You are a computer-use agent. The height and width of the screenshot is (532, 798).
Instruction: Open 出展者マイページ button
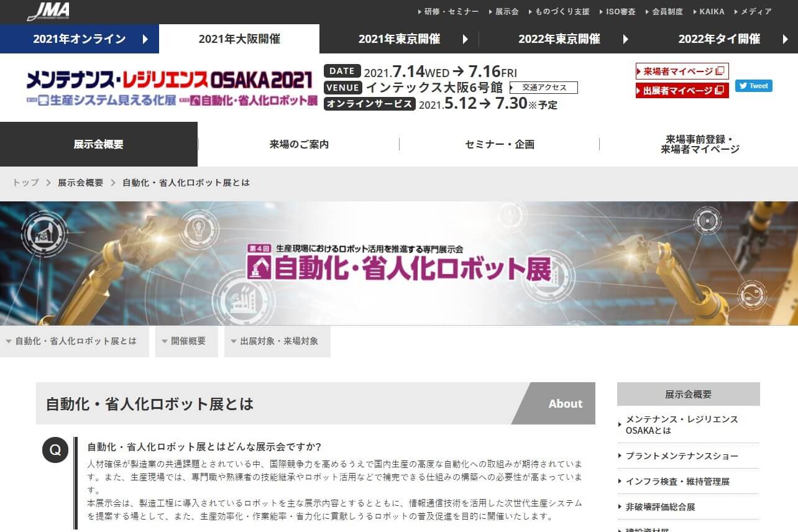click(682, 90)
